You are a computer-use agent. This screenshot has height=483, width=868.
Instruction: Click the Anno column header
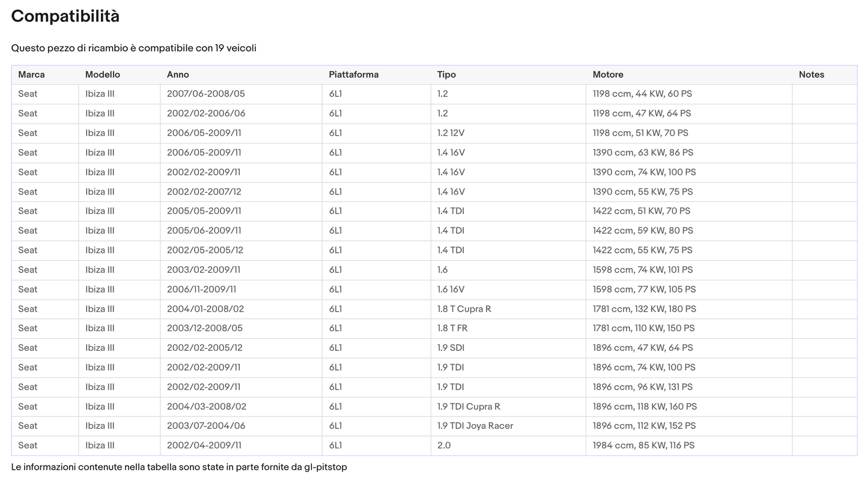(x=178, y=74)
